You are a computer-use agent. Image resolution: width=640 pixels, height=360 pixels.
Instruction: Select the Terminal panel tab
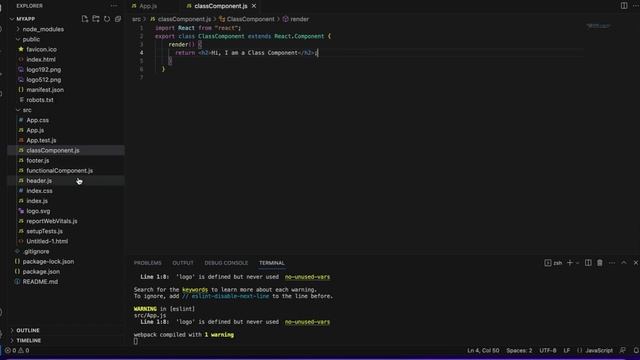[x=271, y=263]
